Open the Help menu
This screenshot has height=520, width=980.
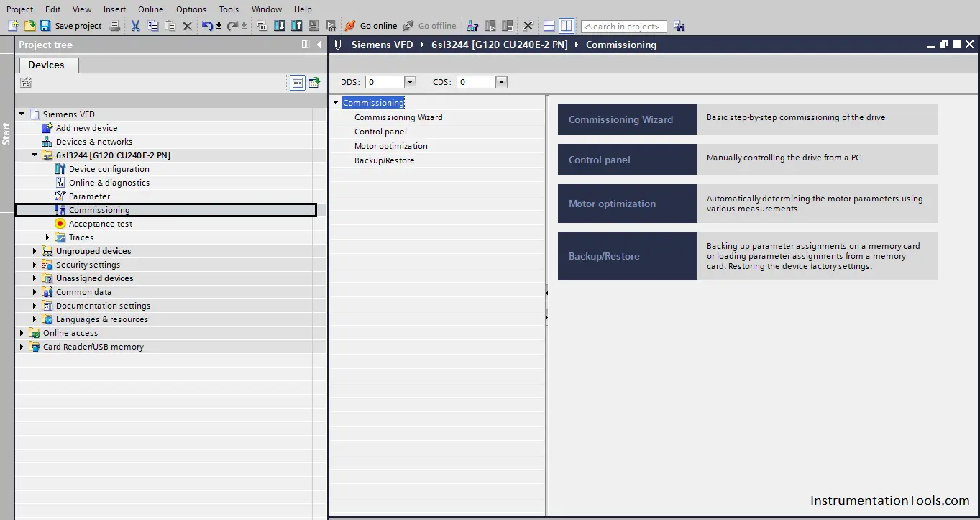[x=303, y=9]
